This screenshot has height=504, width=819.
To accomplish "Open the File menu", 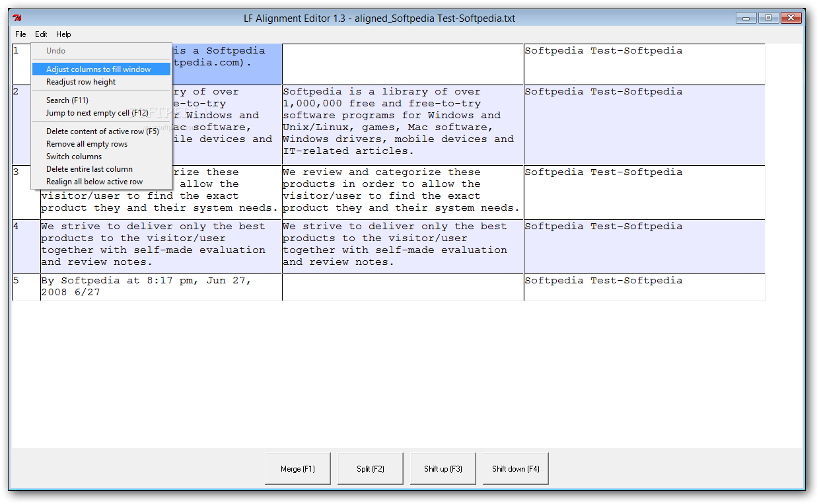I will click(x=20, y=34).
